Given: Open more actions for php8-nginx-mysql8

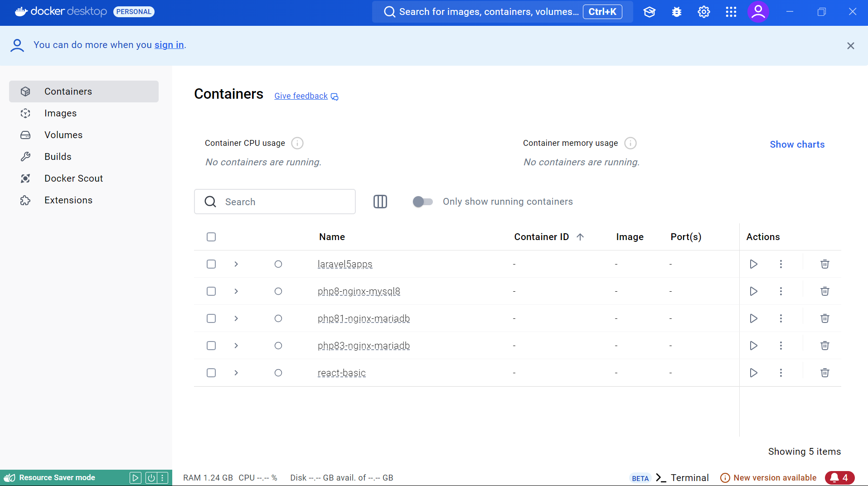Looking at the screenshot, I should [781, 291].
